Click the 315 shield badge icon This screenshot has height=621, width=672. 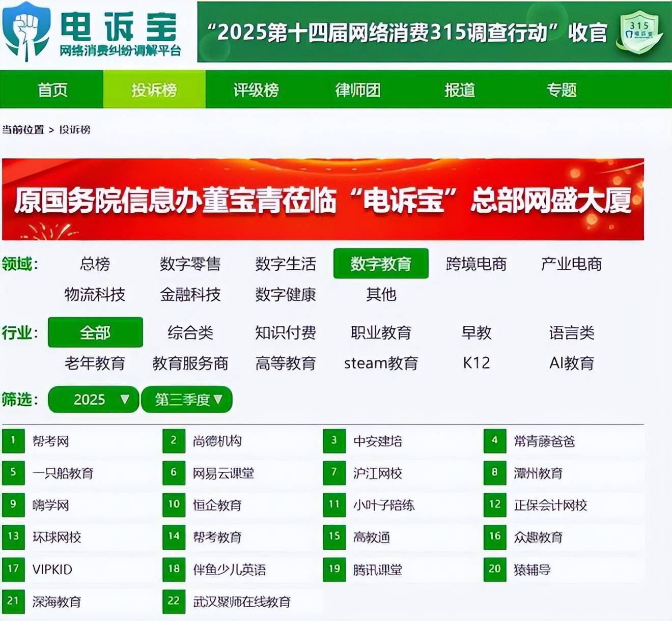tap(638, 32)
